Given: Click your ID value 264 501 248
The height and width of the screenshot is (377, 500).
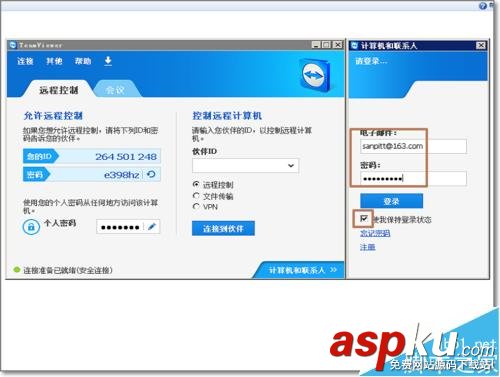Looking at the screenshot, I should tap(126, 157).
